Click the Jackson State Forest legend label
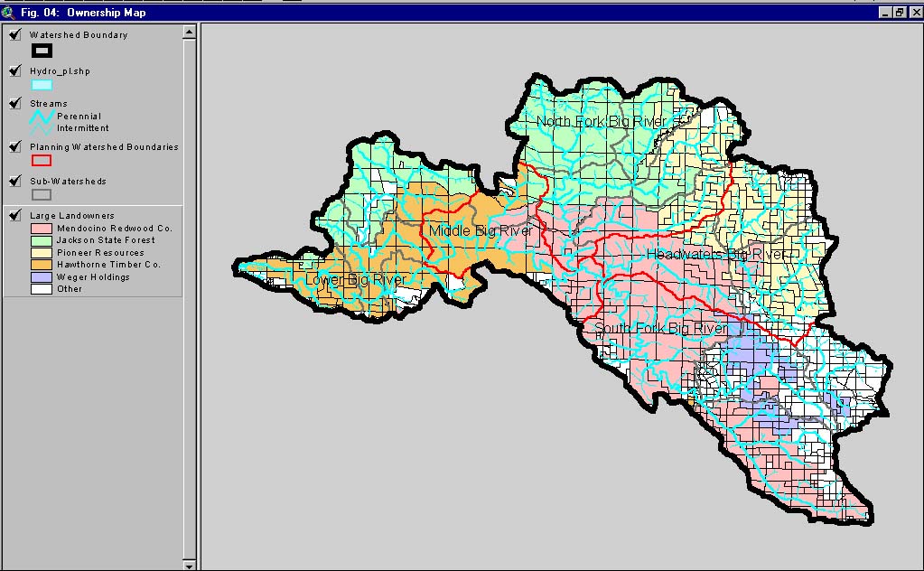924x571 pixels. click(x=106, y=240)
